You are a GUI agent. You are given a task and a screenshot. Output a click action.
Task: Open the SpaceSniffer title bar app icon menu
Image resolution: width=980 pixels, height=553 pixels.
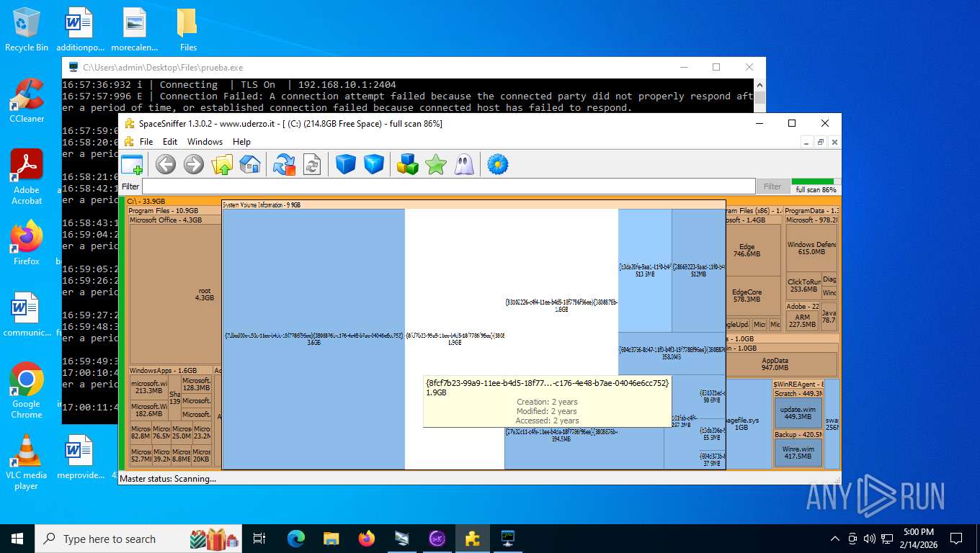coord(130,123)
